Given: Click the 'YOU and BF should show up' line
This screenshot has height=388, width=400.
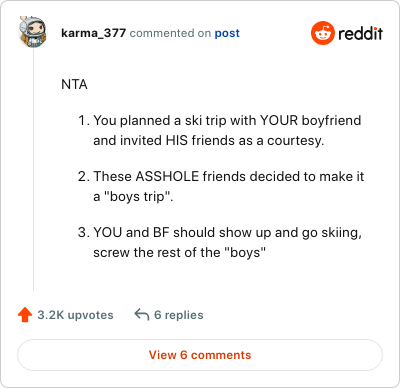Looking at the screenshot, I should point(227,233).
